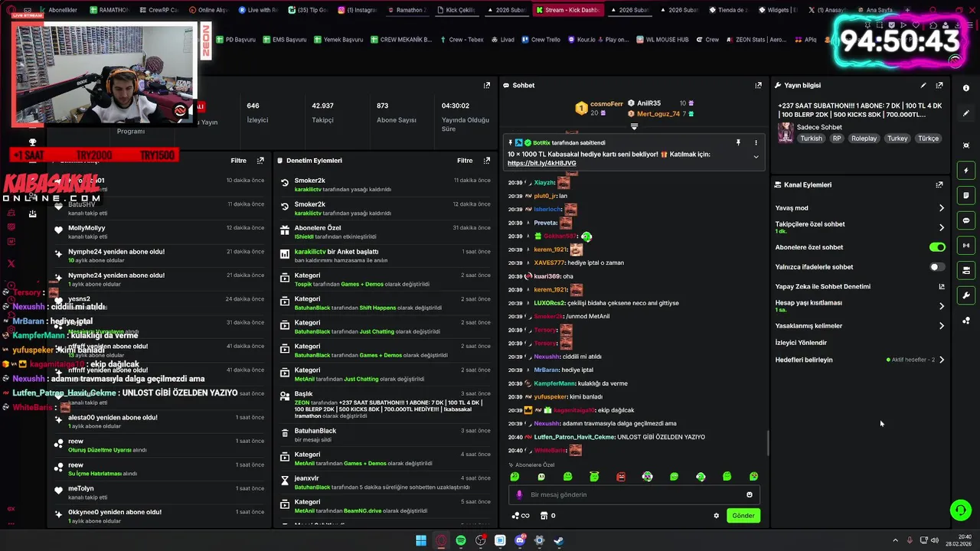Pop out the stream stats panel
980x551 pixels.
(487, 85)
